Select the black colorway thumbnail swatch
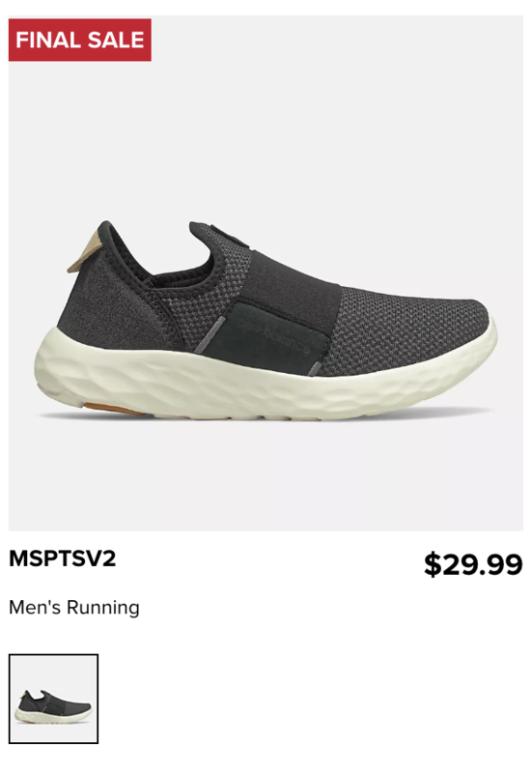 (x=54, y=699)
